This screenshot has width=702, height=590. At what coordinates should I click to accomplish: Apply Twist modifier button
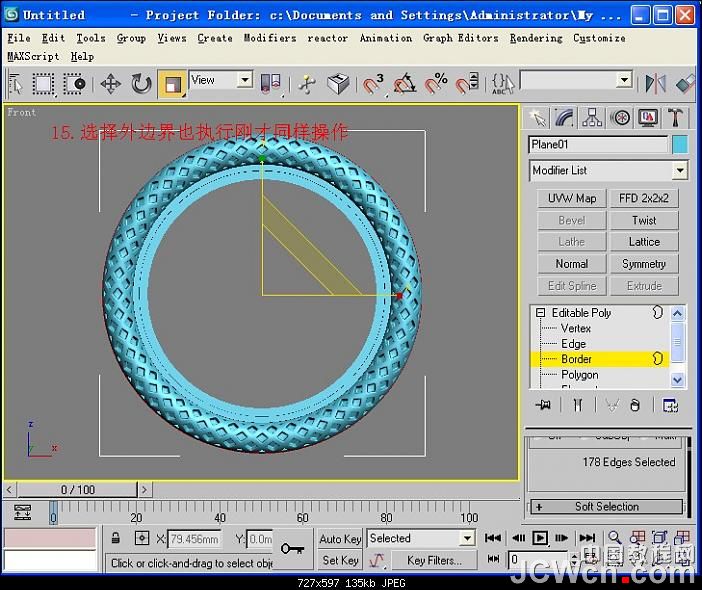(x=644, y=220)
